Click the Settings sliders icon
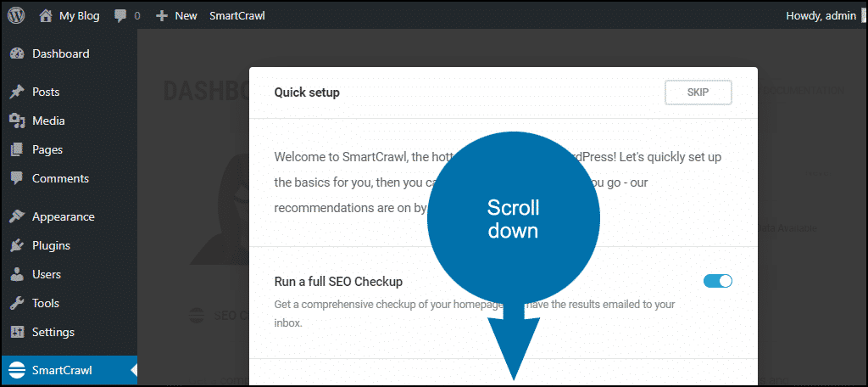868x387 pixels. pos(17,332)
